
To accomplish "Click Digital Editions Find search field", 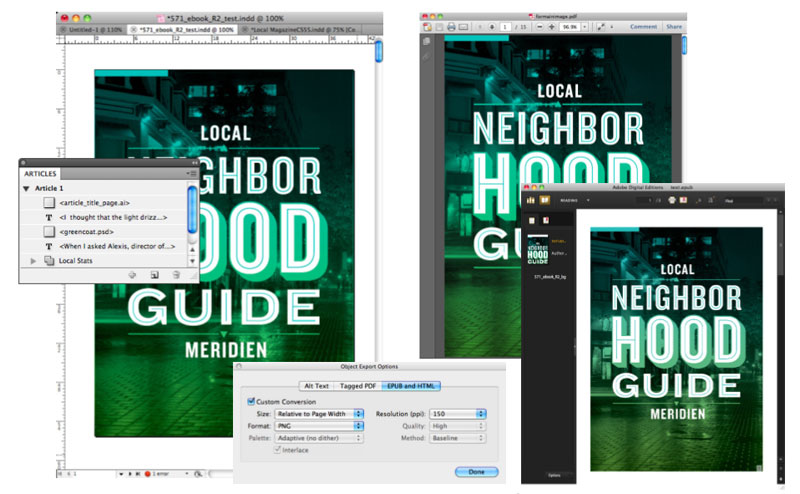I will click(x=745, y=201).
